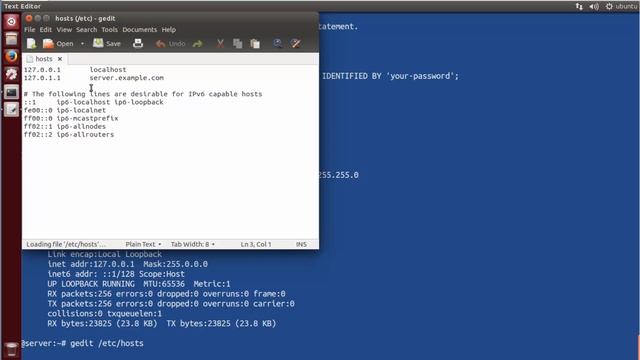
Task: Open the sound volume indicator
Action: tap(594, 6)
